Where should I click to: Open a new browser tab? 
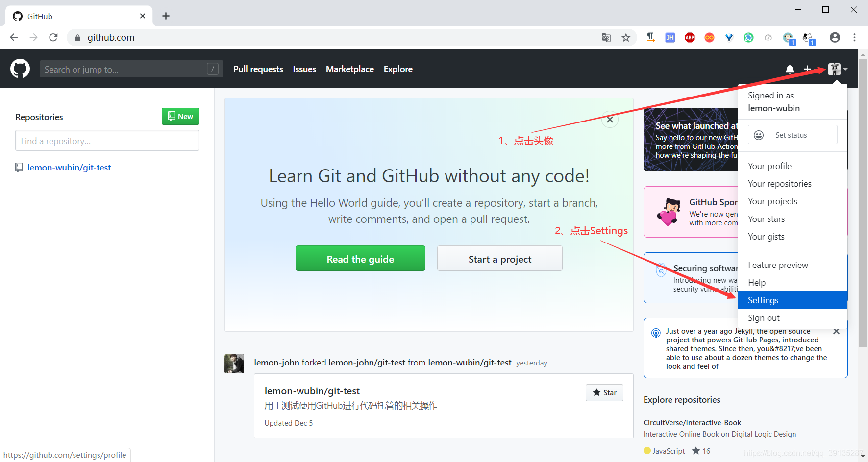(166, 16)
